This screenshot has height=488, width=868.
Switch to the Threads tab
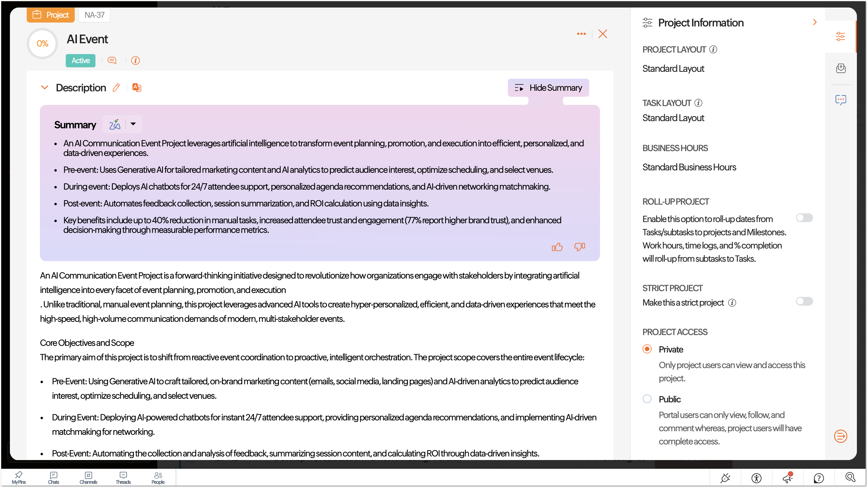[x=123, y=477]
